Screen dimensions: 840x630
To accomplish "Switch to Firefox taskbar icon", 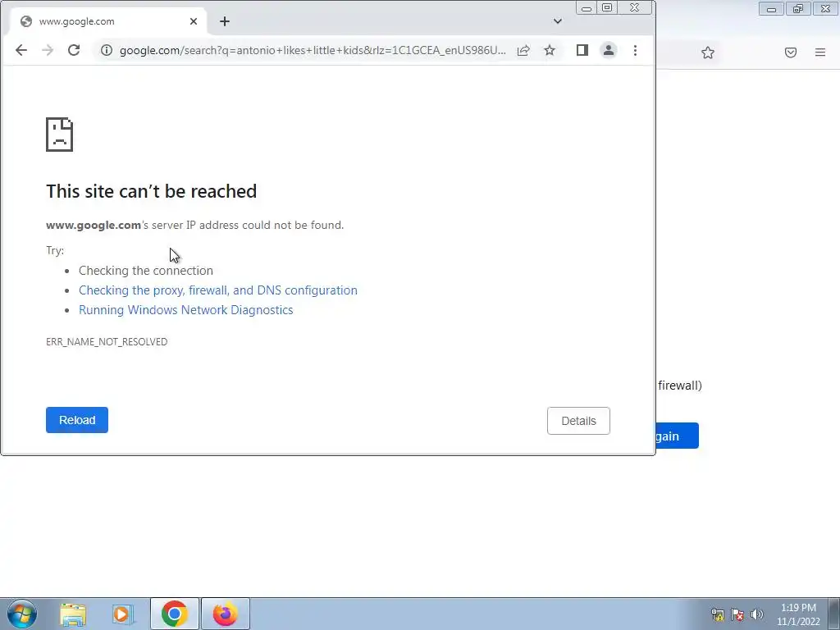I will [x=226, y=614].
